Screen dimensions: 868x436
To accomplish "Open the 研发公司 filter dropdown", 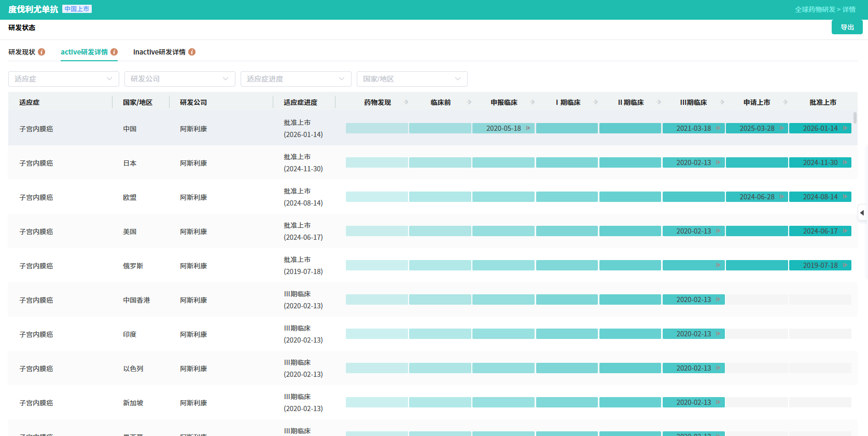I will 179,79.
